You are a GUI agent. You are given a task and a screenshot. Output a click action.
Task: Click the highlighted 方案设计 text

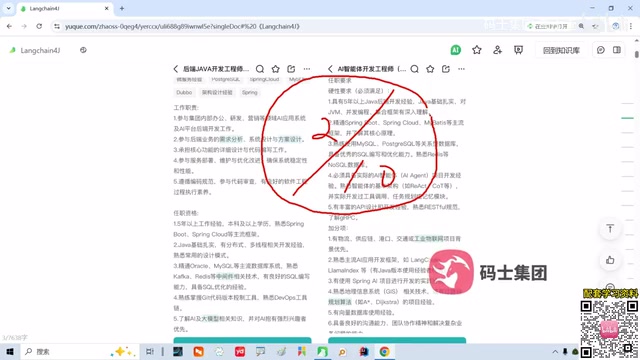pyautogui.click(x=290, y=139)
